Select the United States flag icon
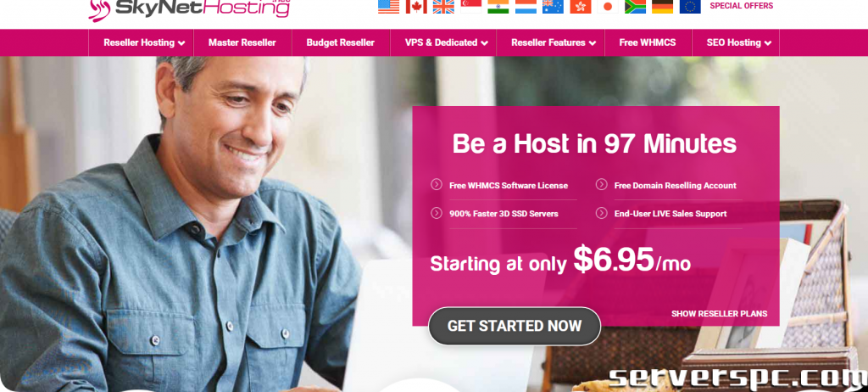The image size is (868, 392). tap(388, 6)
